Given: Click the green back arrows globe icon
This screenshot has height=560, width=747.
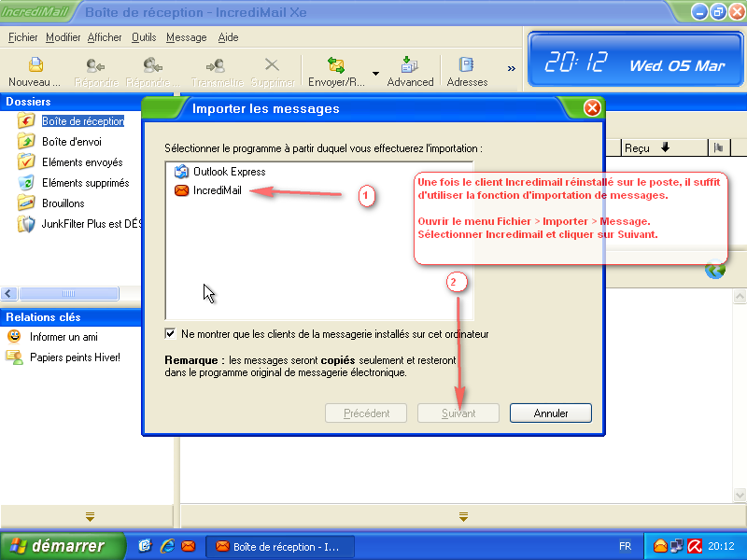Looking at the screenshot, I should click(x=714, y=270).
